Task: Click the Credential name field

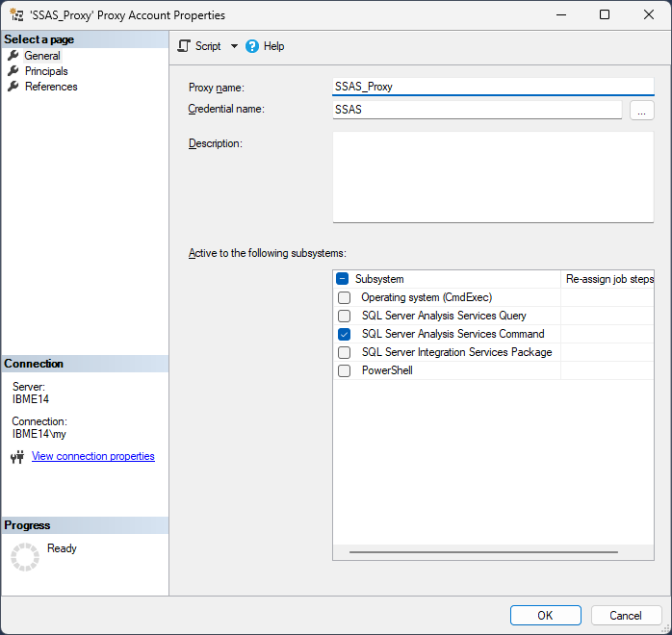Action: [477, 110]
